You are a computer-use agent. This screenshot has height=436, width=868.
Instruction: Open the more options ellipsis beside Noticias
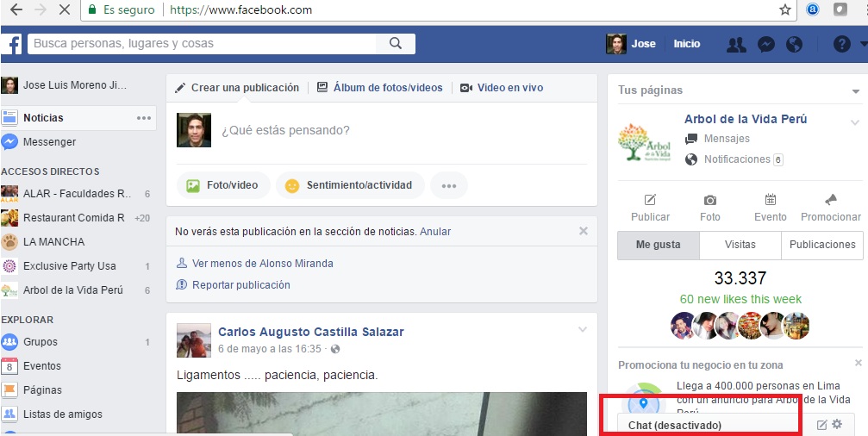coord(144,118)
